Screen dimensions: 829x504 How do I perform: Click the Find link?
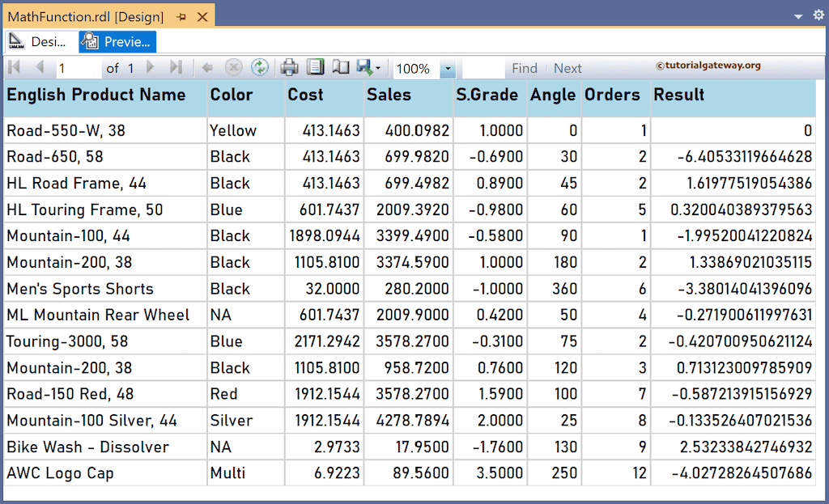coord(525,68)
